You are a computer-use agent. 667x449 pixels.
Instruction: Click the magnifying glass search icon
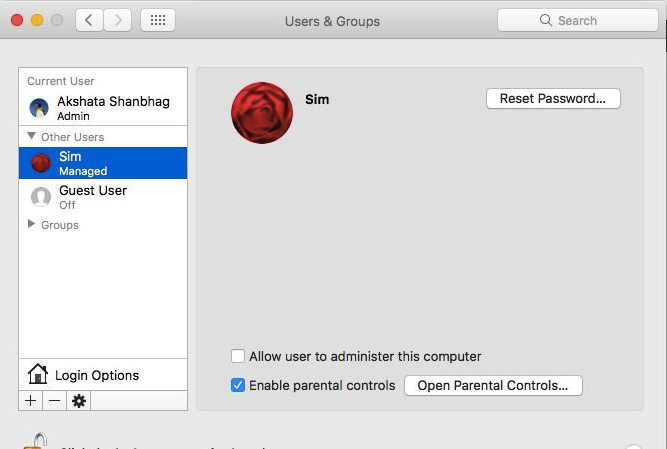click(x=545, y=20)
